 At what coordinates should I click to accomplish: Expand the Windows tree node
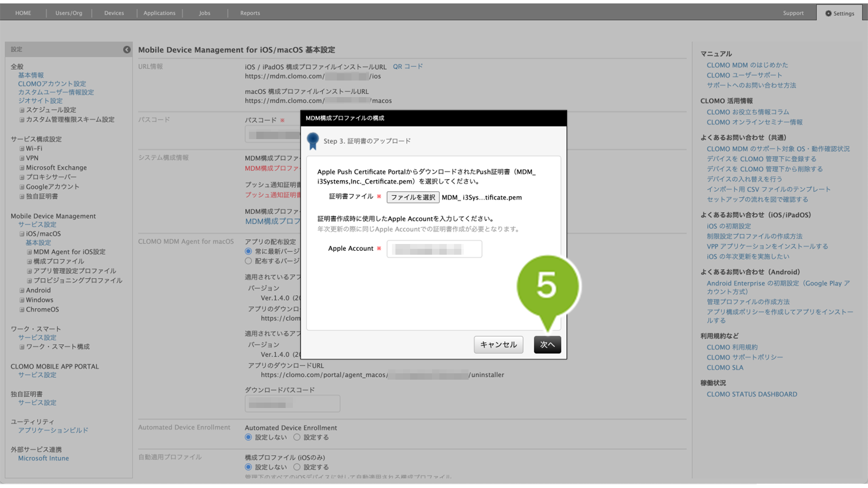[x=21, y=300]
